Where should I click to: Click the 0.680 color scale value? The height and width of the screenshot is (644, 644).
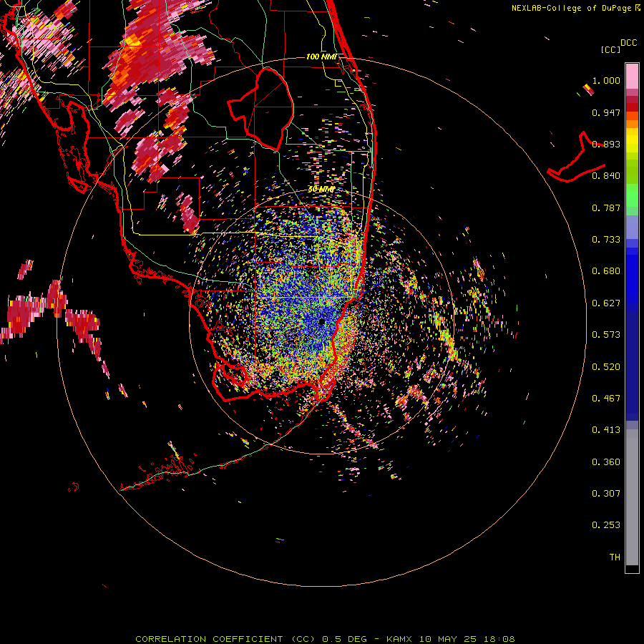tap(606, 271)
